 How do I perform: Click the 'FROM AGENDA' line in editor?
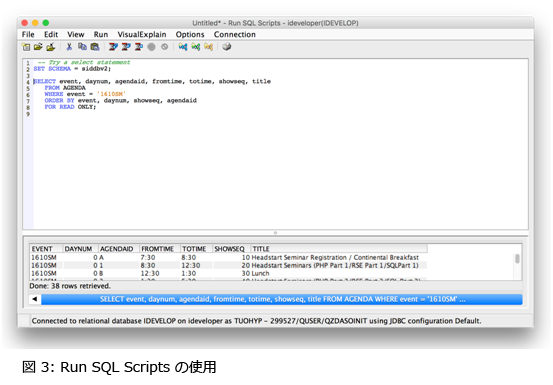point(65,88)
